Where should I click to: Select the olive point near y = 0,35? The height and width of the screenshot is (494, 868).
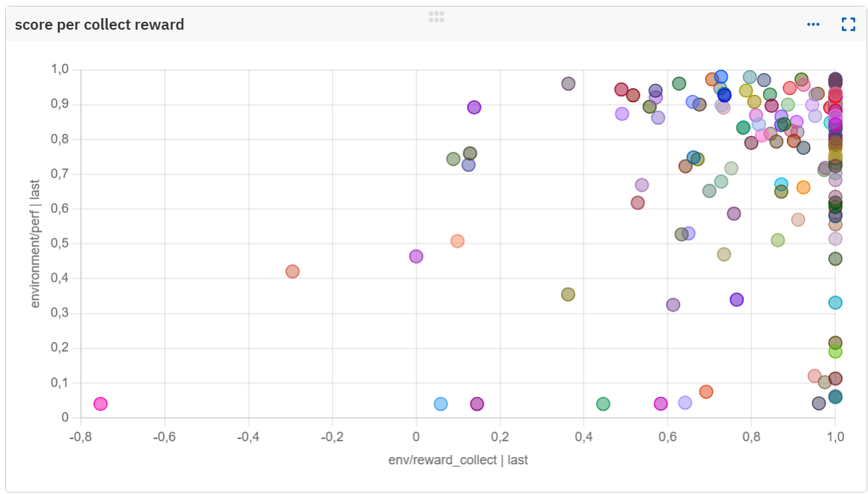click(568, 294)
